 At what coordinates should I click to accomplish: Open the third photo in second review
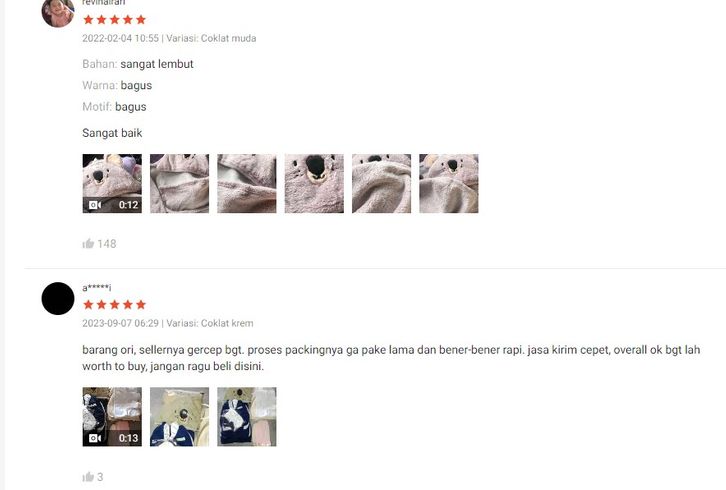tap(247, 417)
